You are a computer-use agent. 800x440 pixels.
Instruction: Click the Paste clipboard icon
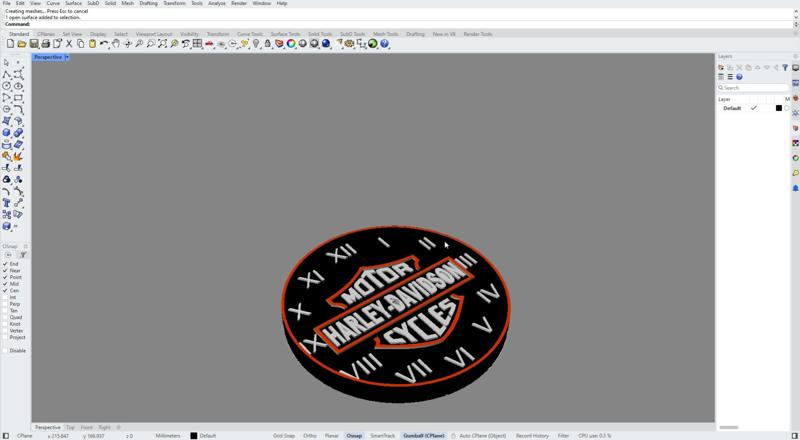click(92, 44)
